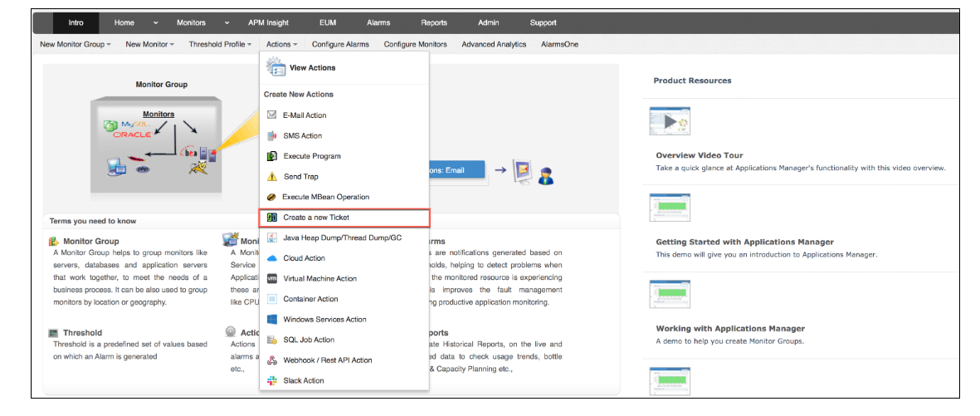
Task: Click the Windows Services Action icon
Action: [272, 320]
